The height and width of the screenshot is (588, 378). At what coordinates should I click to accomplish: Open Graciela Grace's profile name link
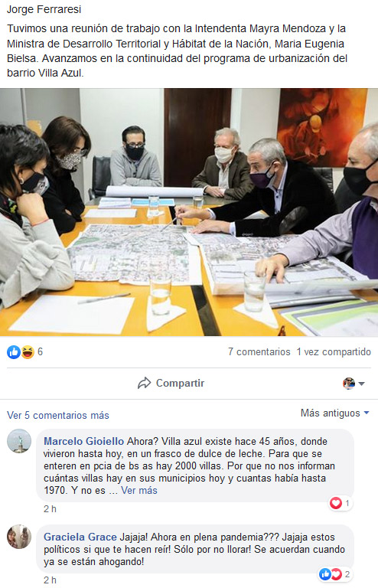coord(80,537)
